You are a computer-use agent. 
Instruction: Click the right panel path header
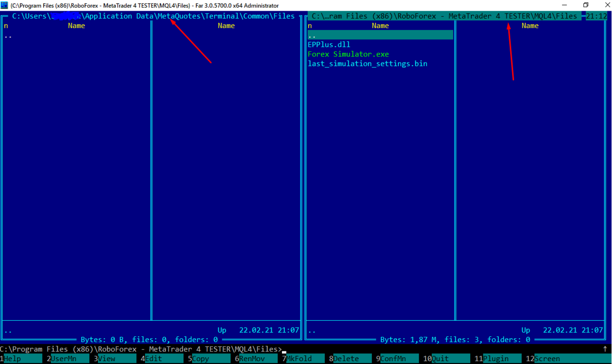(x=445, y=16)
